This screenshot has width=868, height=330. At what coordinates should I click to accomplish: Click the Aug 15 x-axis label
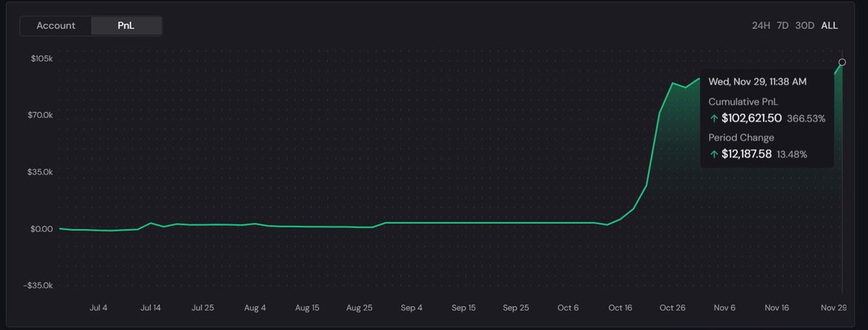click(x=307, y=308)
